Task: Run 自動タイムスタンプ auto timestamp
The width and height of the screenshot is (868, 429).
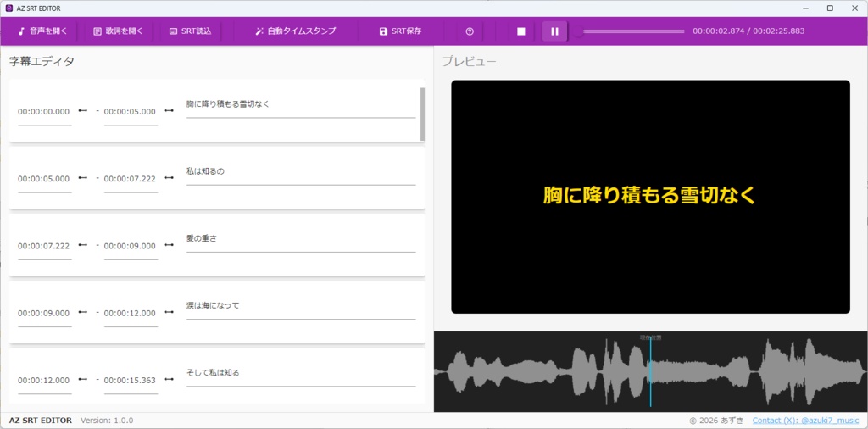Action: (x=295, y=31)
